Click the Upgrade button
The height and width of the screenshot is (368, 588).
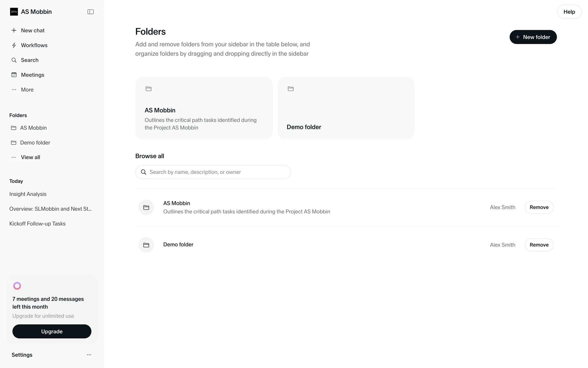(52, 332)
